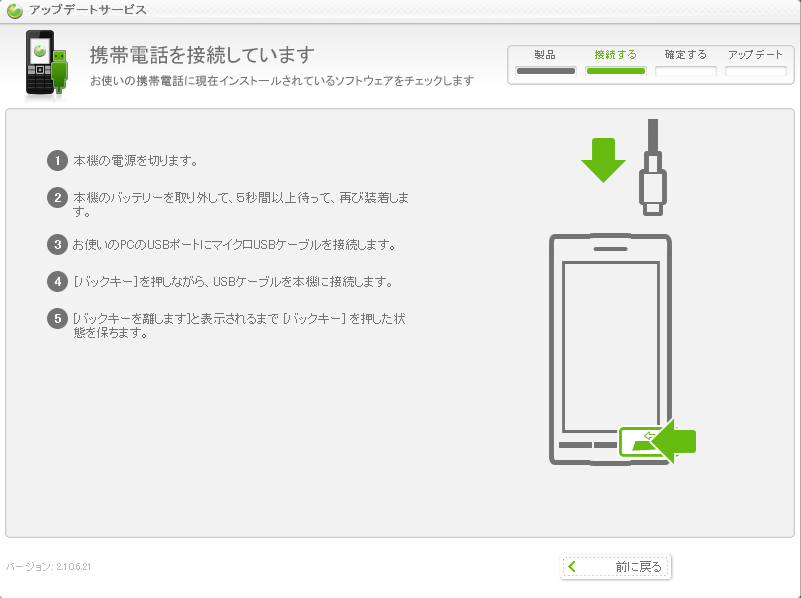Click the empty progress bar under アップデート

pyautogui.click(x=756, y=71)
